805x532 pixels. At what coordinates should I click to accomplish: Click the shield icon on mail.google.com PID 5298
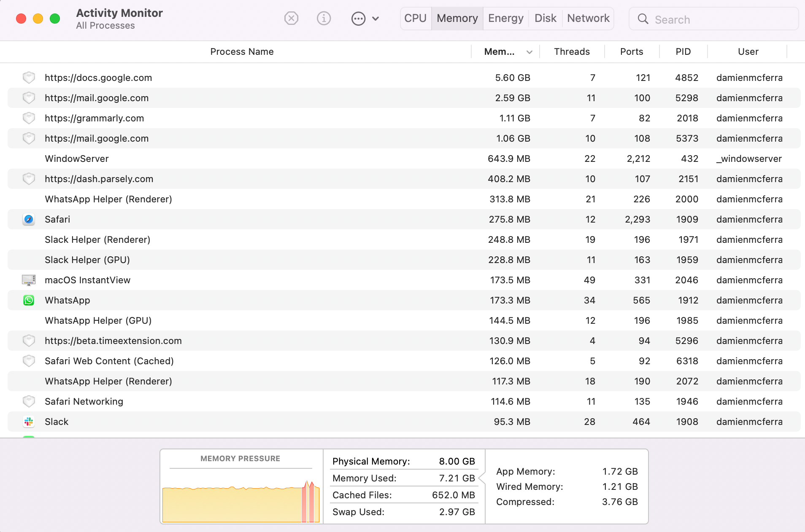click(x=29, y=98)
